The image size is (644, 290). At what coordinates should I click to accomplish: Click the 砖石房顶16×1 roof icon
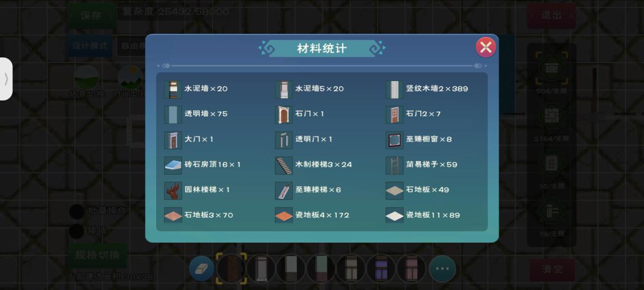coord(173,165)
